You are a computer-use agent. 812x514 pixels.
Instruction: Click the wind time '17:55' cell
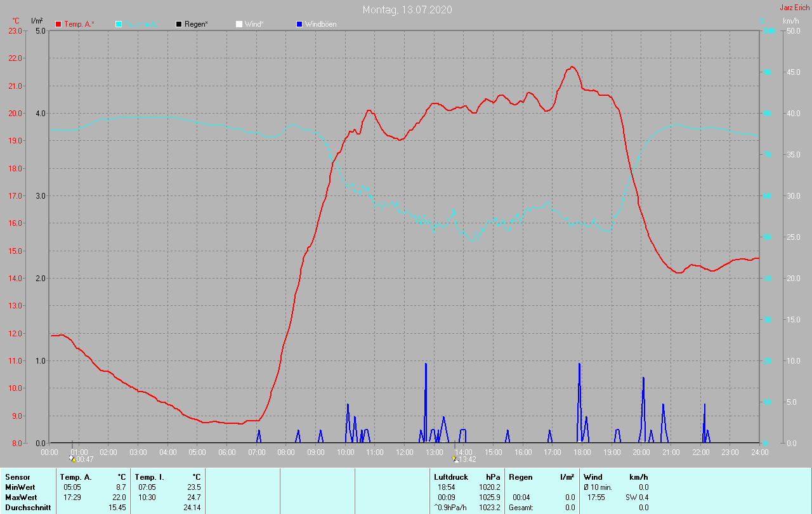pyautogui.click(x=596, y=498)
